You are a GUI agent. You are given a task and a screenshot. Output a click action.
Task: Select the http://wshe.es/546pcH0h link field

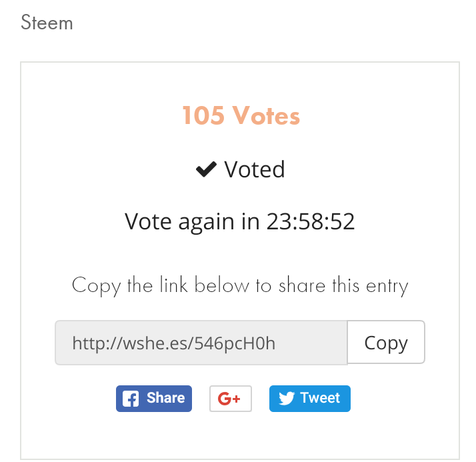201,343
